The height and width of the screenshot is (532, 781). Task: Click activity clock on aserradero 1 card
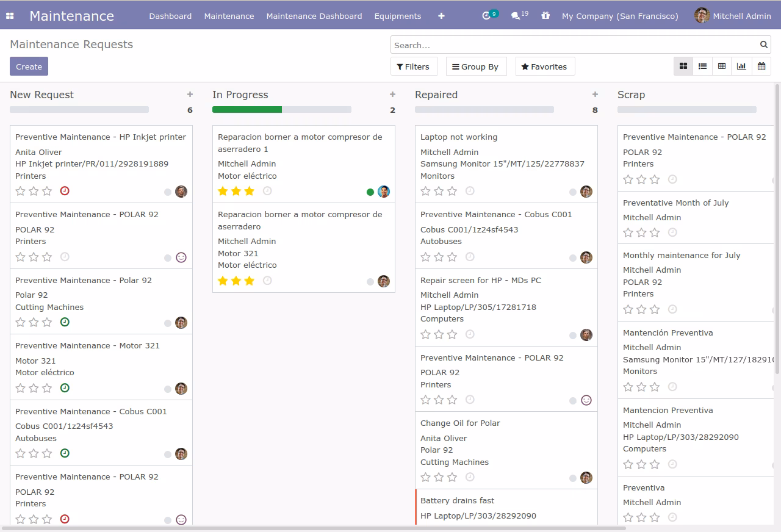coord(267,191)
